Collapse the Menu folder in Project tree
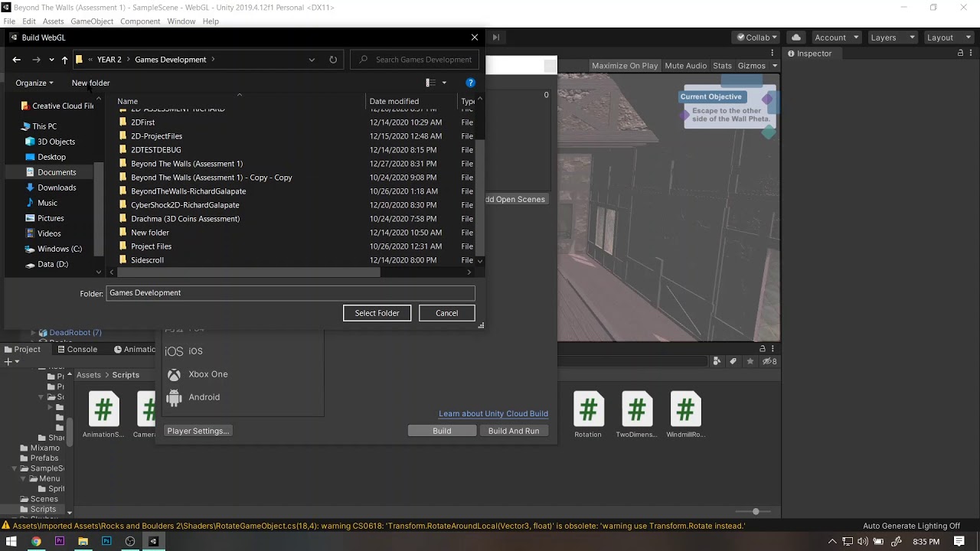The image size is (980, 551). click(x=23, y=478)
